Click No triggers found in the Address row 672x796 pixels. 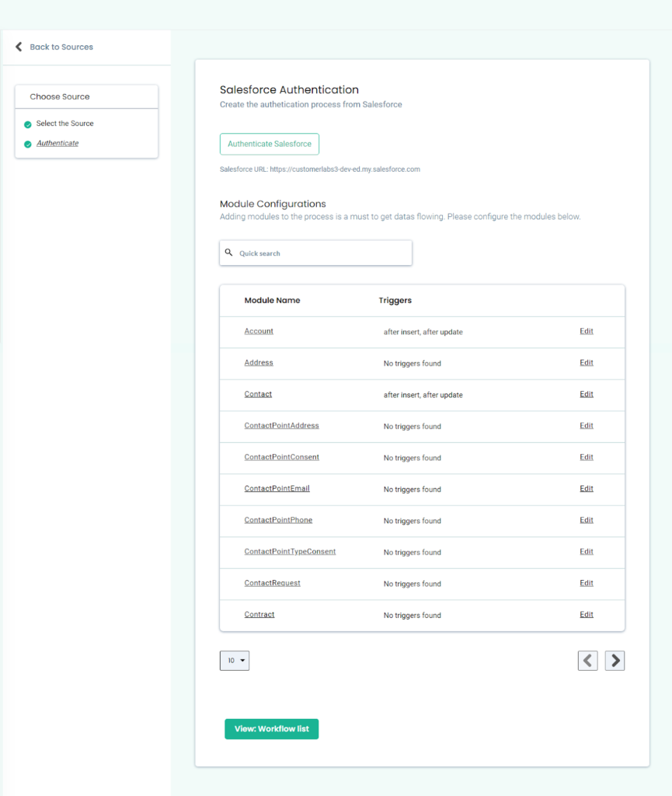click(413, 364)
